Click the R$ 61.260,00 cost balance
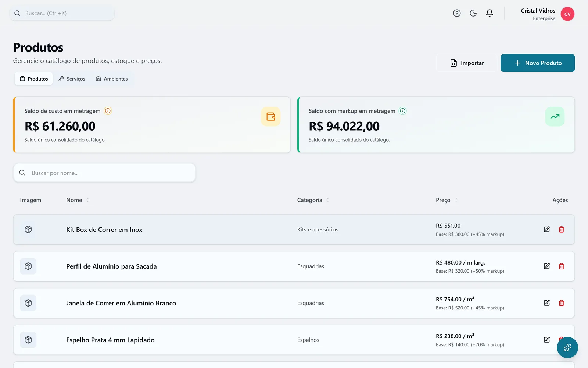588x368 pixels. coord(60,126)
